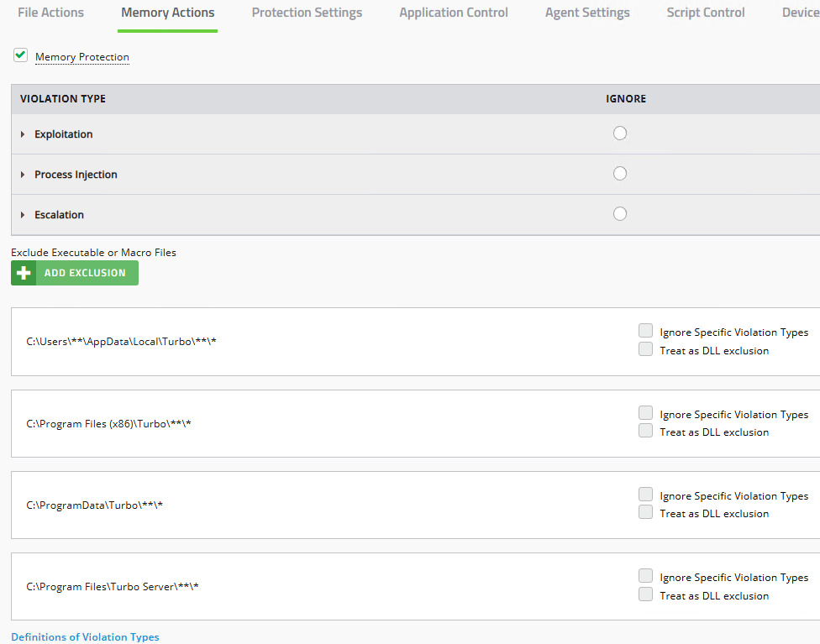Disable the Memory Protection checkbox
This screenshot has height=644, width=820.
pyautogui.click(x=20, y=54)
